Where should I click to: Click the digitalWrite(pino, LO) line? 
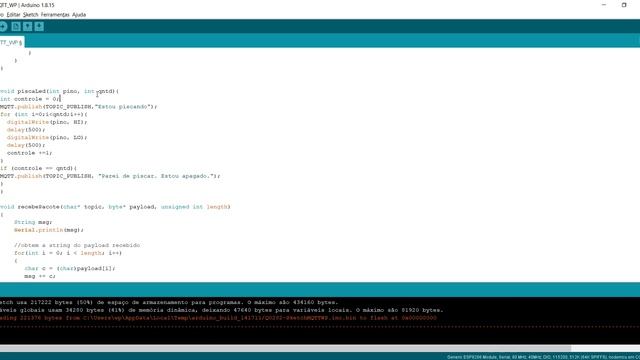point(47,138)
